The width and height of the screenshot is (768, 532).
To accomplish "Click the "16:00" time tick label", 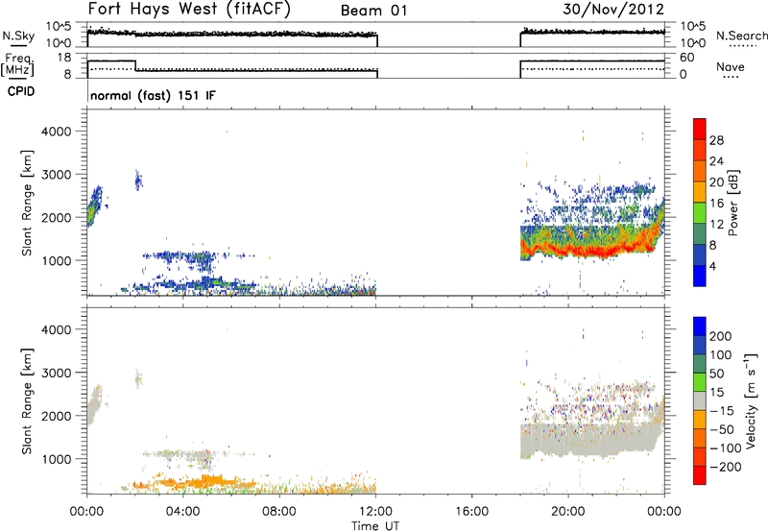I will point(471,512).
